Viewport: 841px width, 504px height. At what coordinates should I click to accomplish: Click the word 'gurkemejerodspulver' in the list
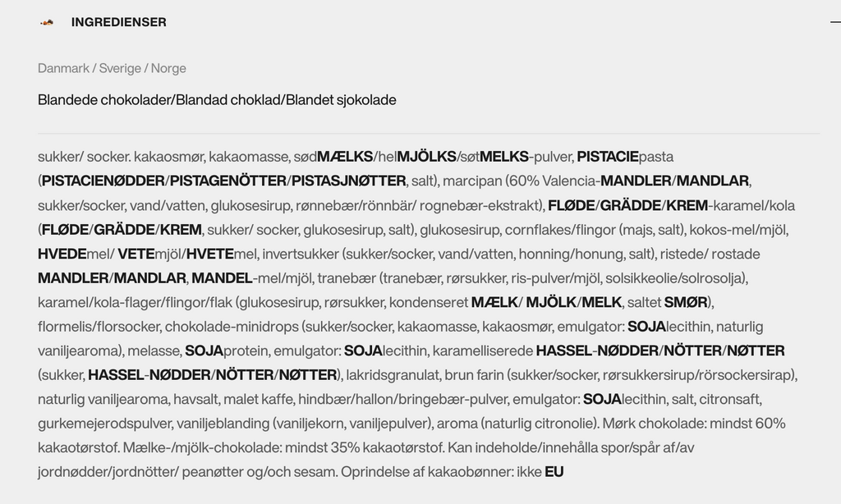[x=104, y=424]
